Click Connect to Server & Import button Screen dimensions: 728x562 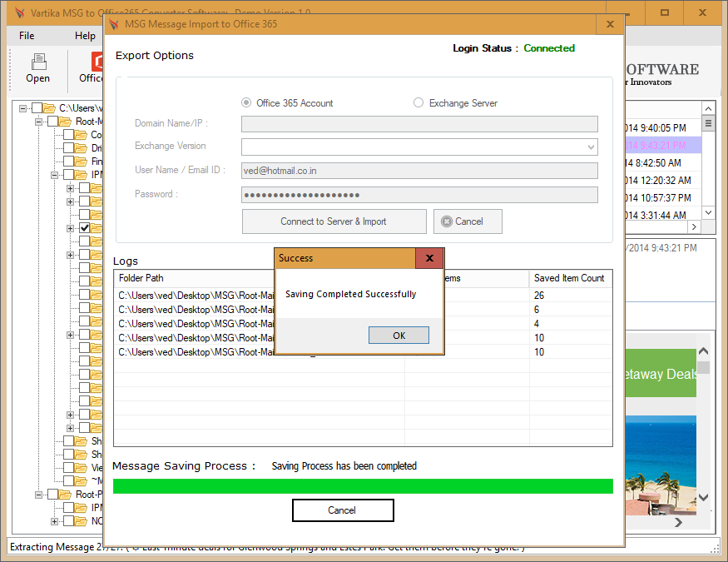(x=334, y=221)
